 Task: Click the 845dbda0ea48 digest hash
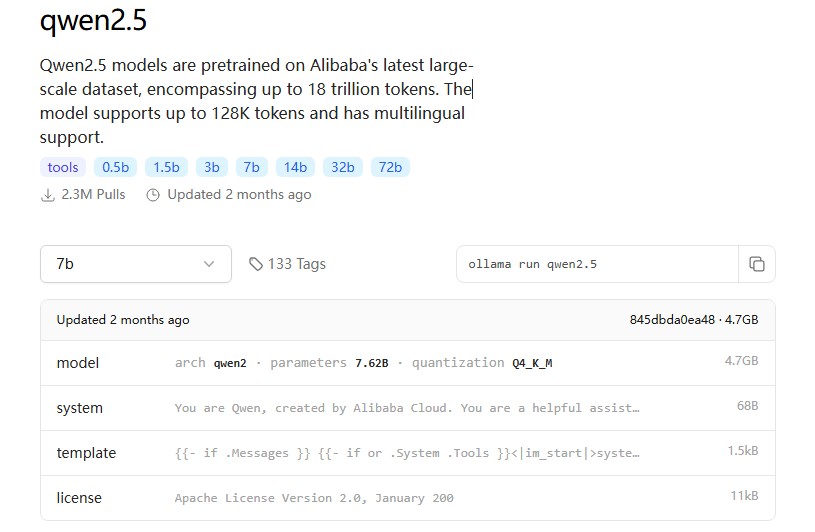(672, 320)
